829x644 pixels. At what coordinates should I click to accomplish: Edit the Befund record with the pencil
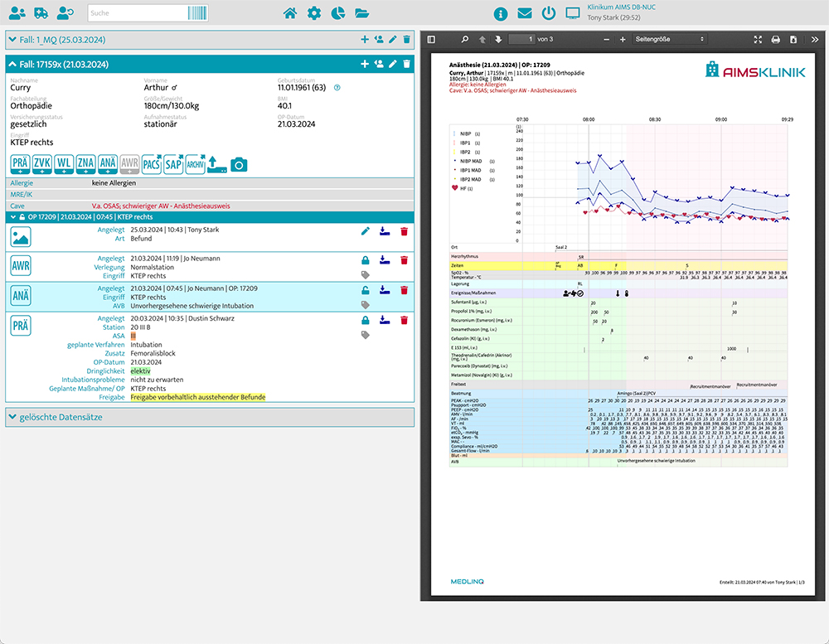click(x=366, y=231)
